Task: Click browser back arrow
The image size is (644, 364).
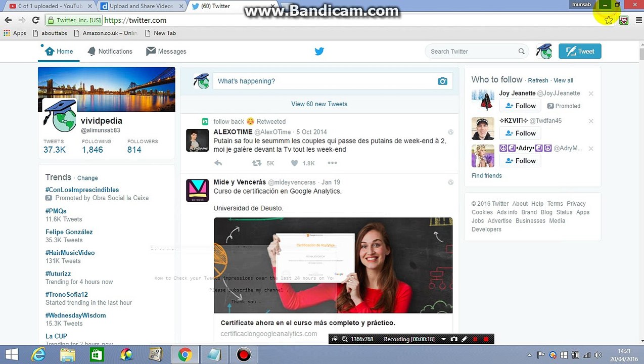Action: tap(8, 20)
